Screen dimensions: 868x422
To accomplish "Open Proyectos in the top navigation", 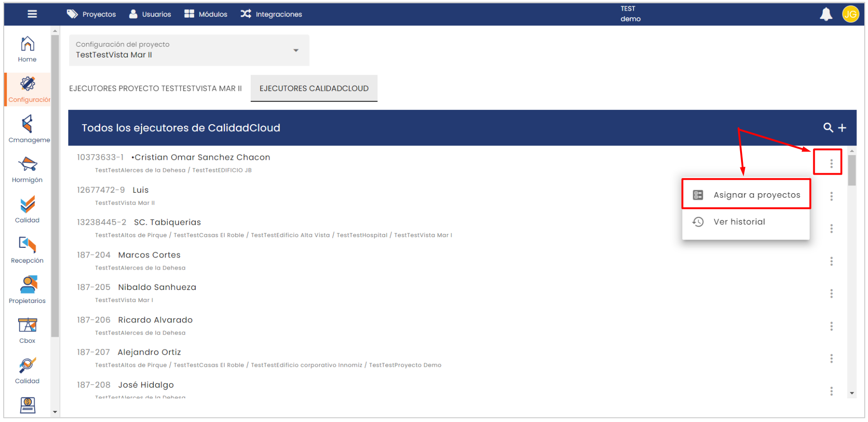I will [x=91, y=14].
